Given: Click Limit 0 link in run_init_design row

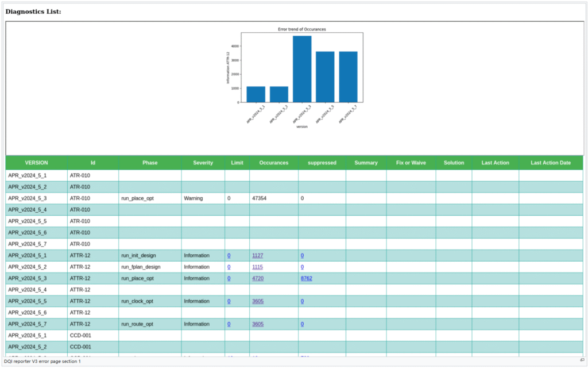Looking at the screenshot, I should 229,255.
